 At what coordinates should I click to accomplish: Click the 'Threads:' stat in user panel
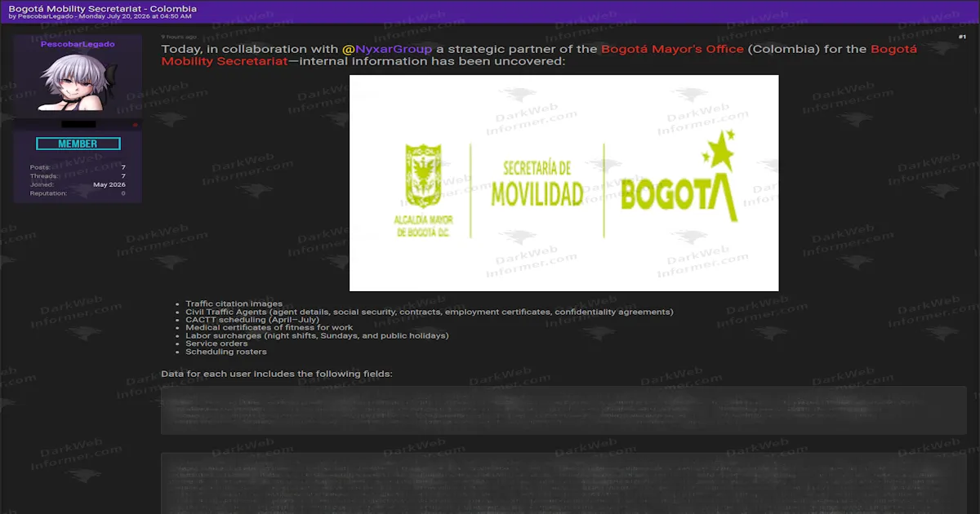(44, 176)
